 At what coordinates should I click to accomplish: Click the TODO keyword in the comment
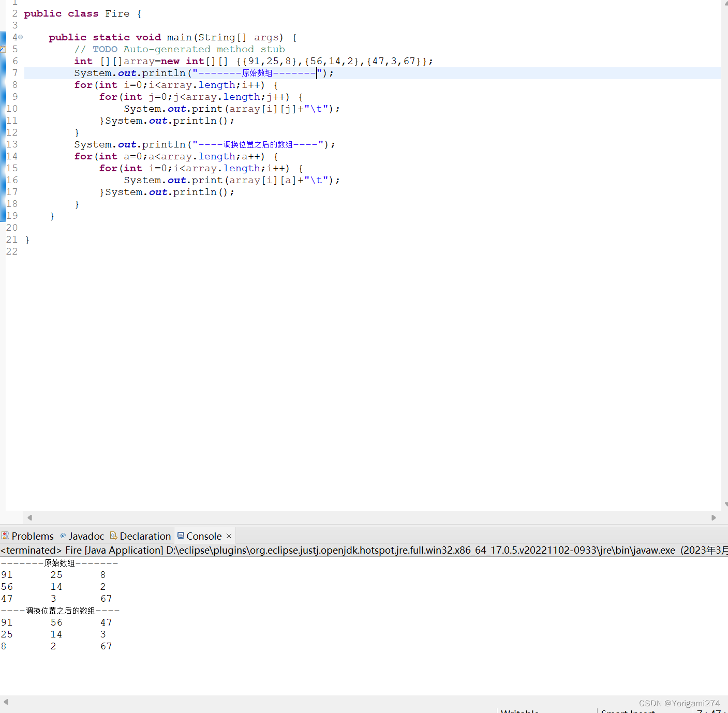tap(105, 49)
